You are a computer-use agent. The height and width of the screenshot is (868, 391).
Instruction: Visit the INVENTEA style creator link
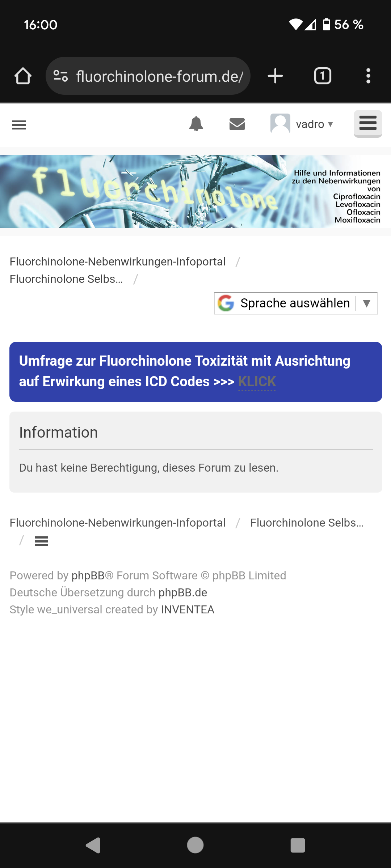[x=188, y=609]
